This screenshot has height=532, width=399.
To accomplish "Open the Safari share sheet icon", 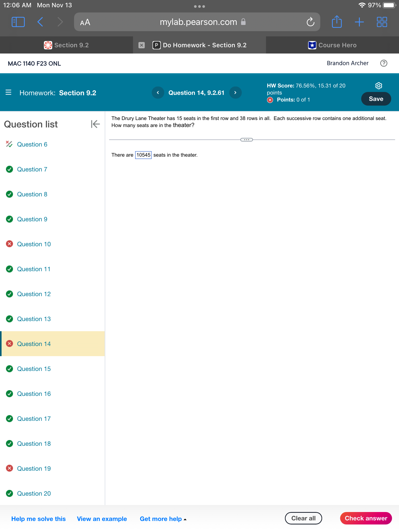I will pyautogui.click(x=337, y=22).
